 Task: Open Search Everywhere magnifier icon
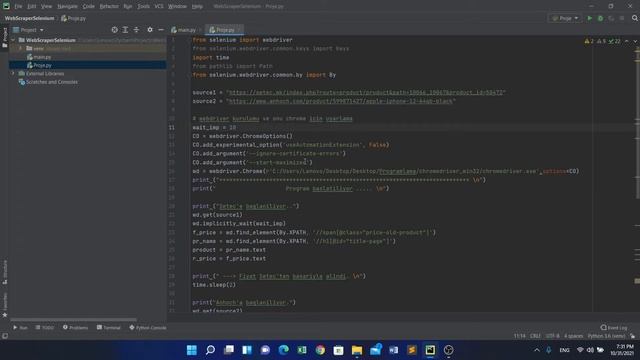(635, 18)
